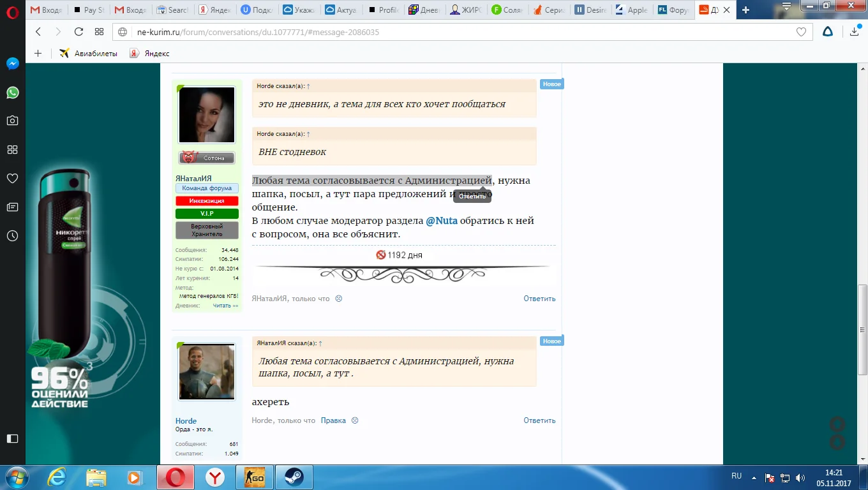Close the active ДУ tab
Screen dimensions: 868x490
click(725, 10)
